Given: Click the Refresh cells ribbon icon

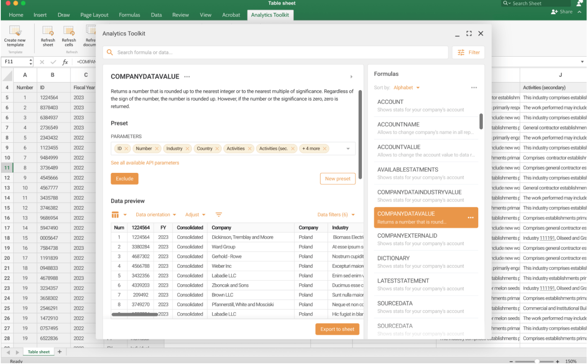Looking at the screenshot, I should 69,31.
